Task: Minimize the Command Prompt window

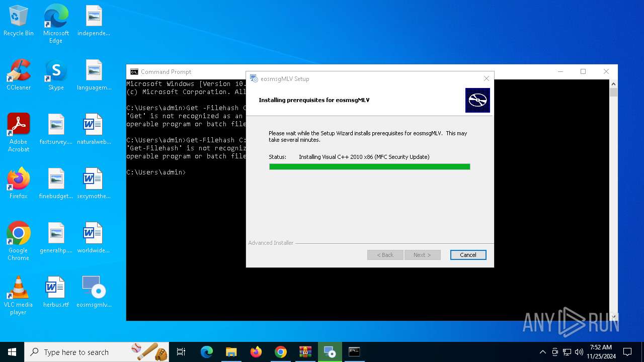Action: (560, 71)
